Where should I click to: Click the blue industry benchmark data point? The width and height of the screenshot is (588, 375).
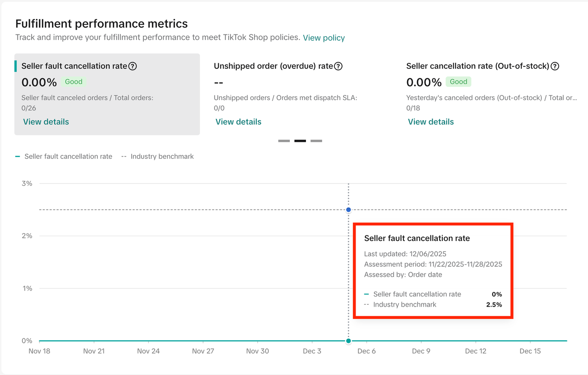[349, 210]
